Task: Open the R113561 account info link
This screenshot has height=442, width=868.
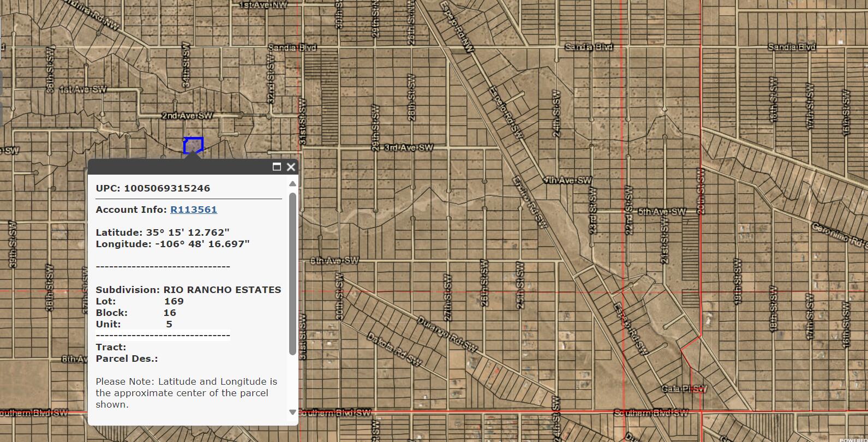Action: (x=194, y=210)
